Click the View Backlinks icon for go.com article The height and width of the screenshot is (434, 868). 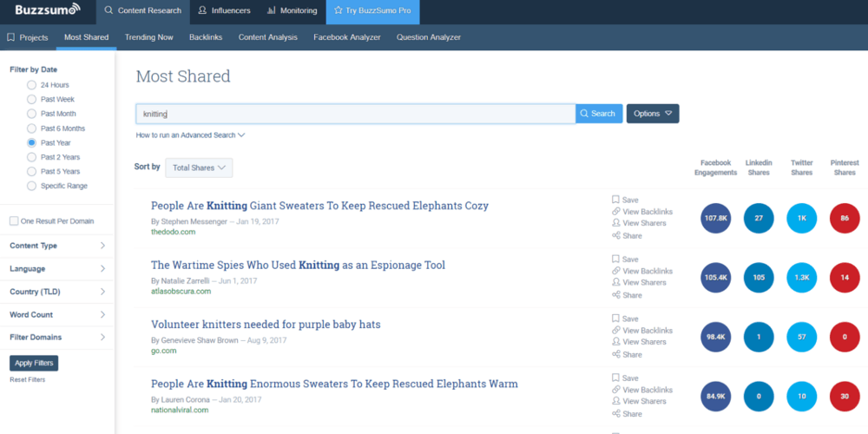[x=615, y=330]
